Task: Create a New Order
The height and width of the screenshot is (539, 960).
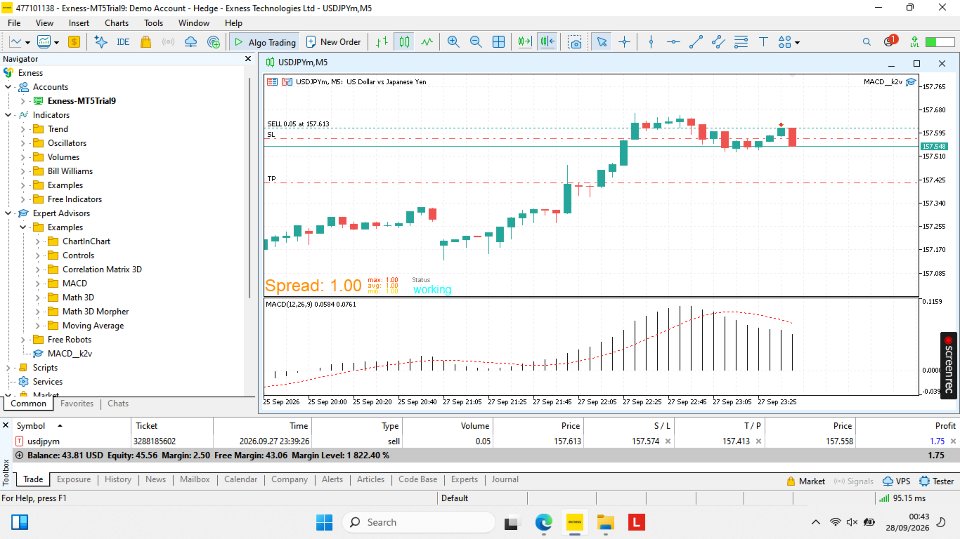Action: [x=333, y=42]
